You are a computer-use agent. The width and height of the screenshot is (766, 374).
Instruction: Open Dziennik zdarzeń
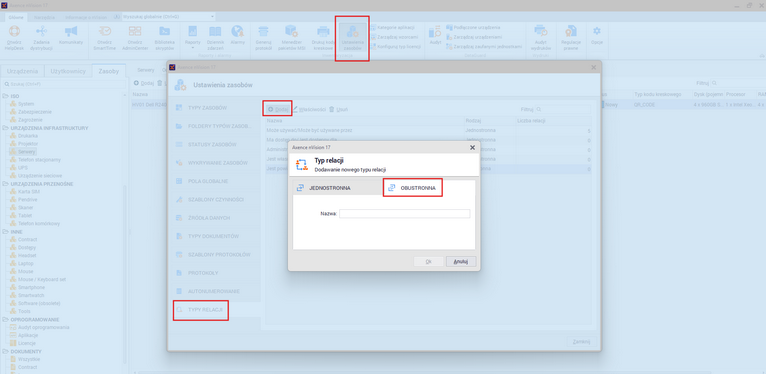tap(215, 37)
